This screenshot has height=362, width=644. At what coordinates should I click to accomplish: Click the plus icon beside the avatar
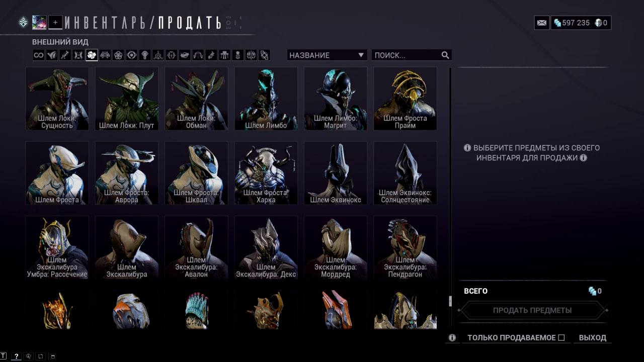(55, 22)
